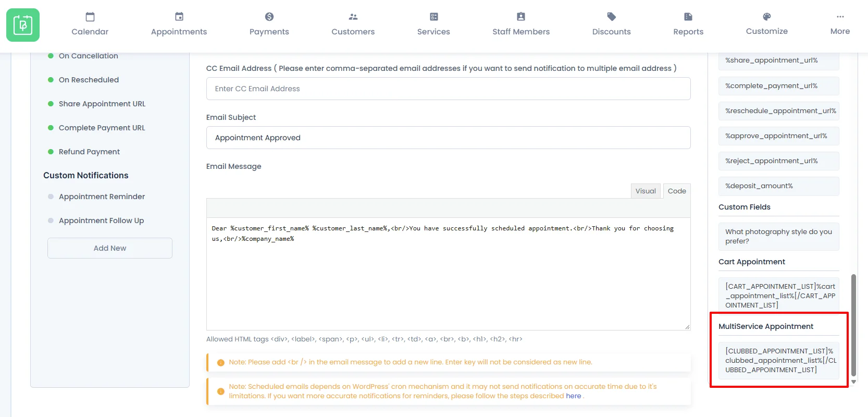
Task: Click the info icon beside scheduled emails note
Action: (221, 391)
